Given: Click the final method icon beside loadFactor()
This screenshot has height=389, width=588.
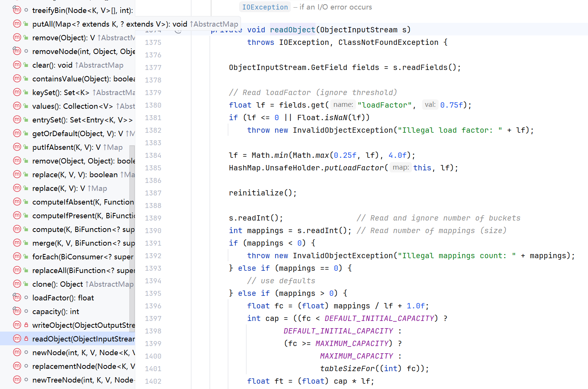Looking at the screenshot, I should click(x=17, y=298).
